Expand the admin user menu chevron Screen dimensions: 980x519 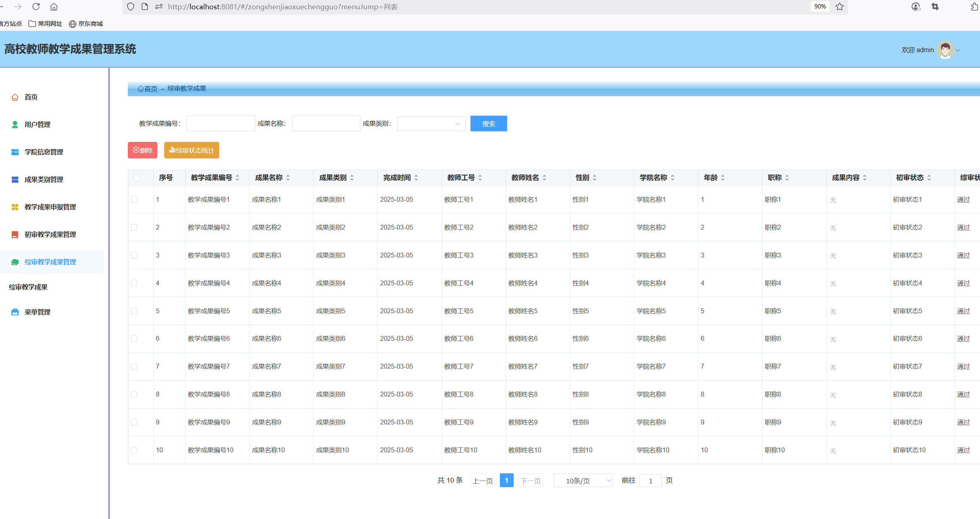point(958,50)
